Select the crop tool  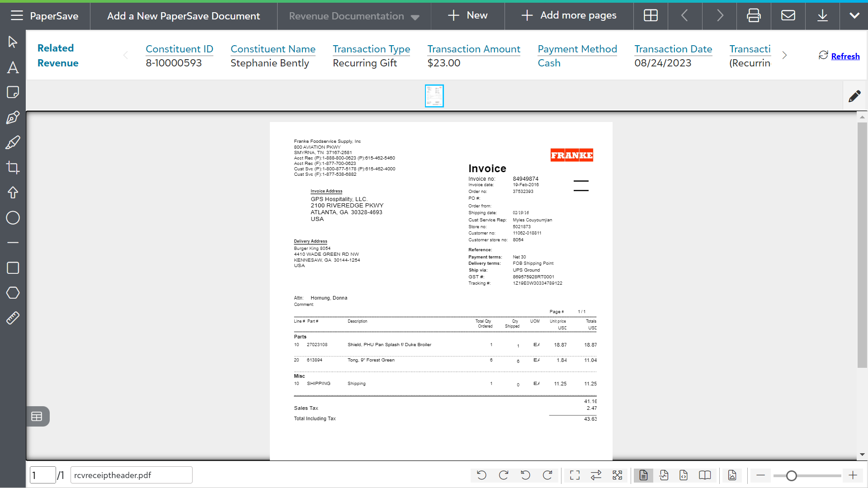pyautogui.click(x=13, y=168)
